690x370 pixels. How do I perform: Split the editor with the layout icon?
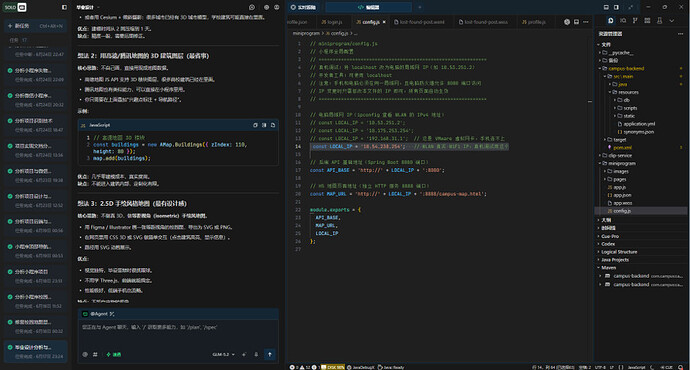click(x=576, y=22)
